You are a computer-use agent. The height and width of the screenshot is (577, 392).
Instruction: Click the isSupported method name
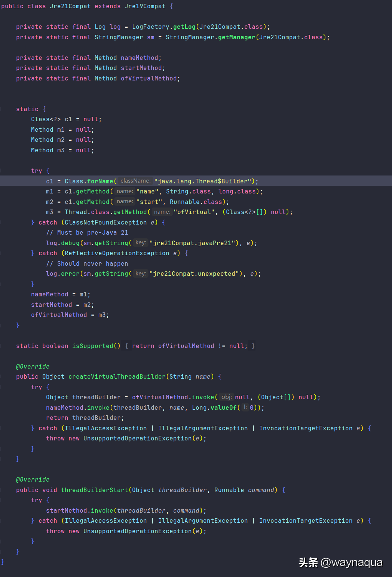[93, 346]
